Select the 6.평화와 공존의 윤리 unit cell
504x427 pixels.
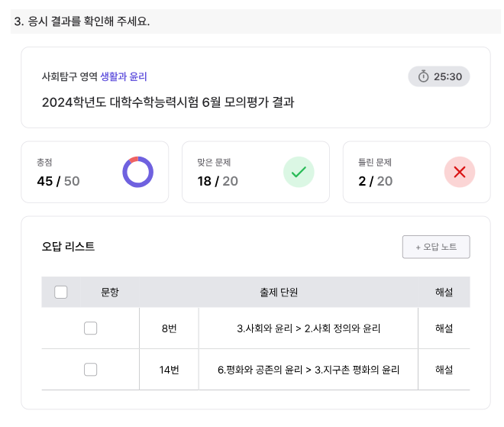click(309, 370)
